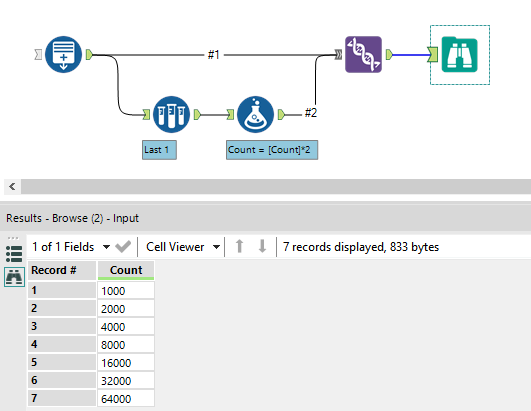Click the 'Results - Browse (2) - Input' title
Screen dimensions: 531x411
(x=72, y=218)
